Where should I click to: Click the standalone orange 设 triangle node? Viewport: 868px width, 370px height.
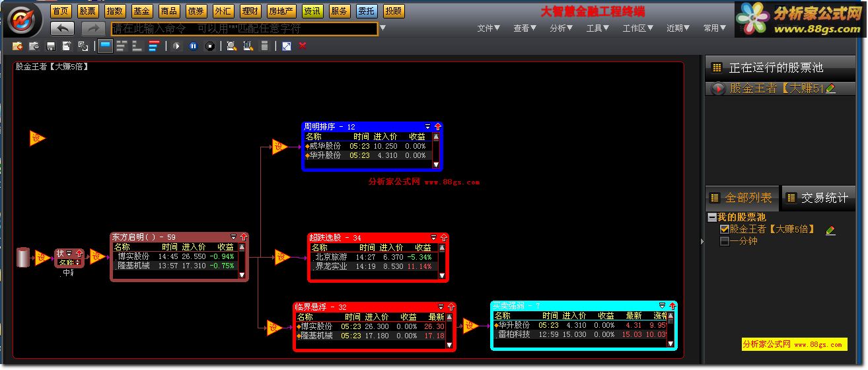[36, 138]
